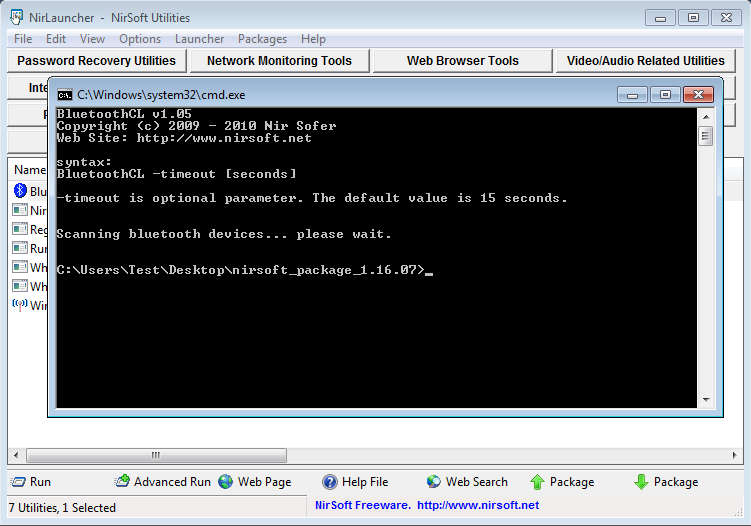This screenshot has width=751, height=526.
Task: Click the console scrollbar down arrow
Action: coord(706,400)
